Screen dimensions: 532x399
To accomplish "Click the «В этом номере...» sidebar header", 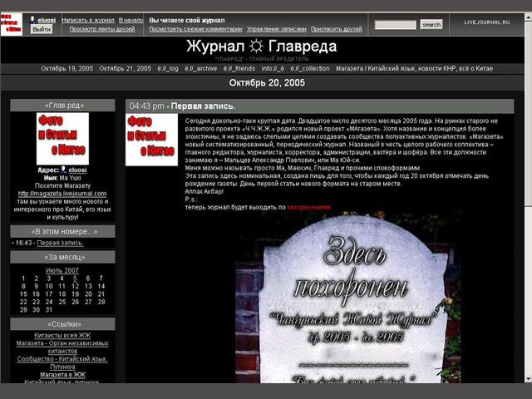I will point(63,231).
